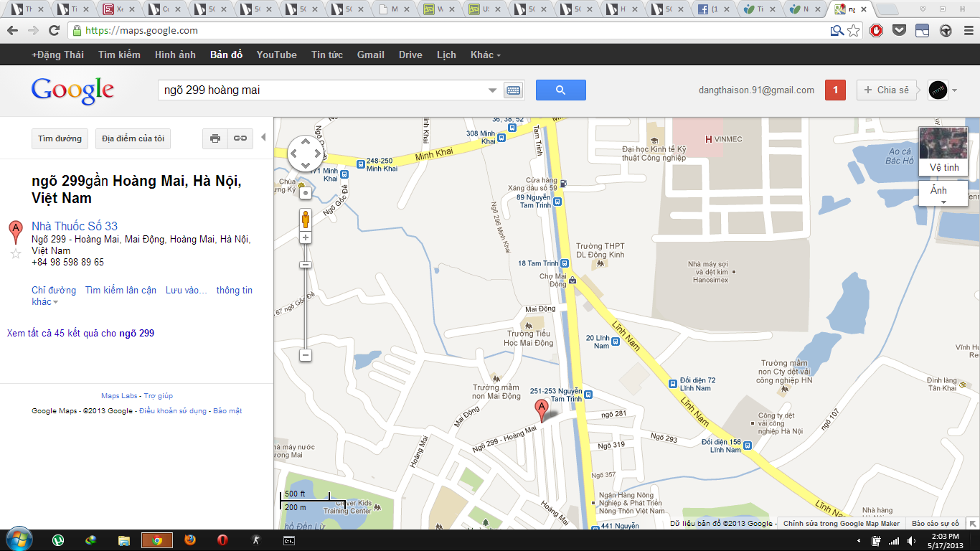Open Chrome menu icon
The height and width of the screenshot is (551, 980).
point(967,31)
